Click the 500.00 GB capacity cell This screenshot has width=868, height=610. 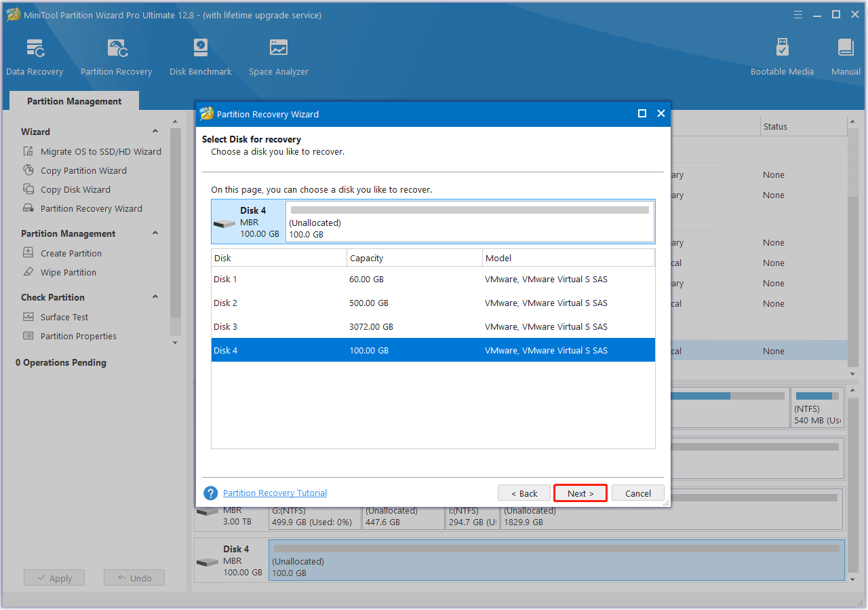tap(369, 303)
